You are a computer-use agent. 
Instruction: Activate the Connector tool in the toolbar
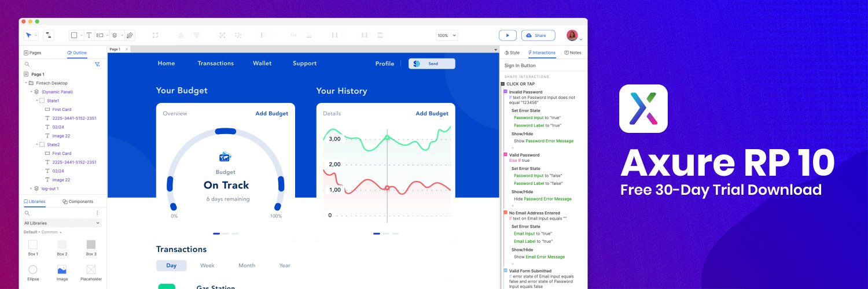point(48,35)
